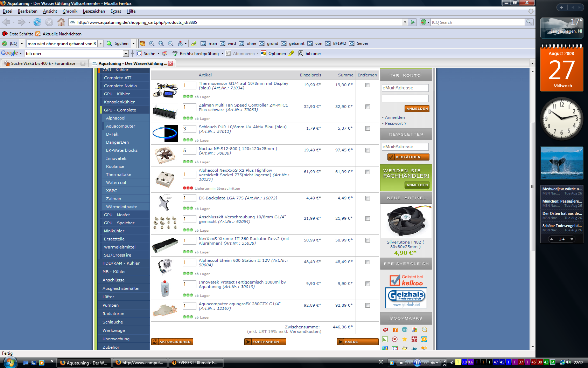Tick Entfernen checkbox for NexXxoS Xtreme III Radiator

click(367, 240)
